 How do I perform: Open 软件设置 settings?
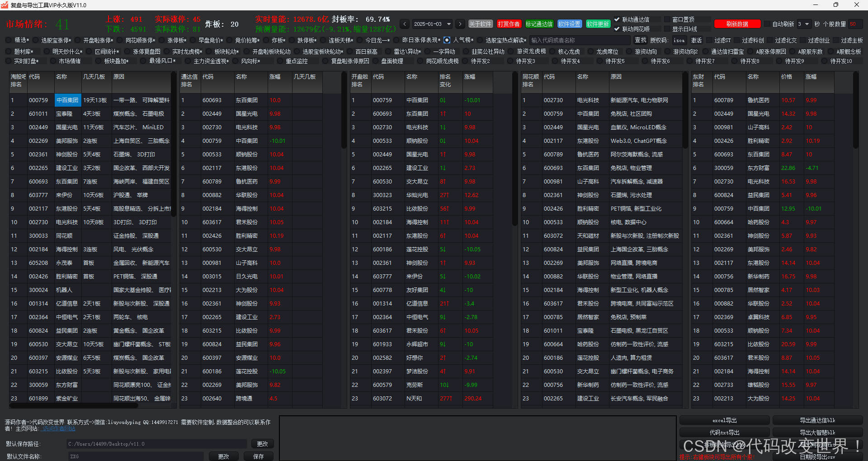569,24
